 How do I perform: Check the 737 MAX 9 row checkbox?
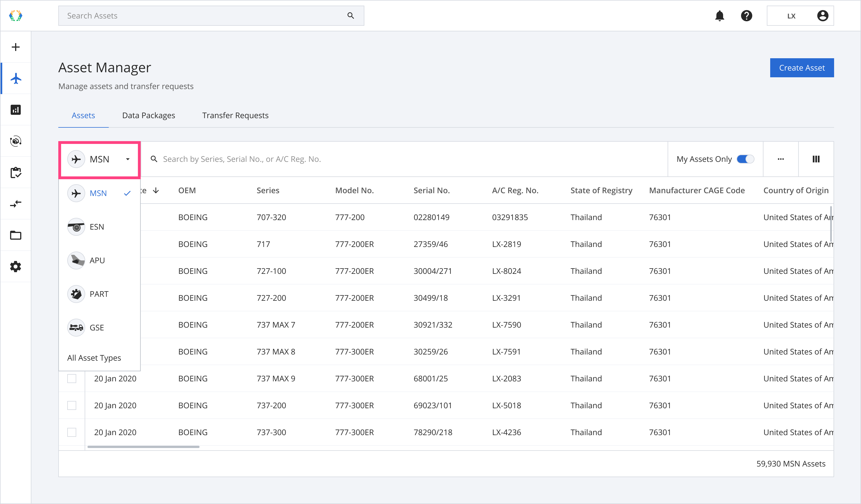click(72, 379)
